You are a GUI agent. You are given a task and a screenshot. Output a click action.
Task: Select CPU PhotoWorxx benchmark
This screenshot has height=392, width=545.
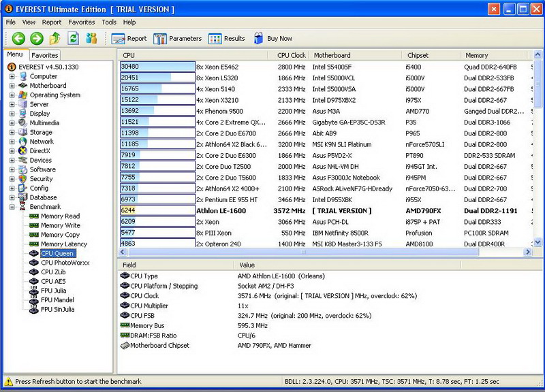click(65, 263)
